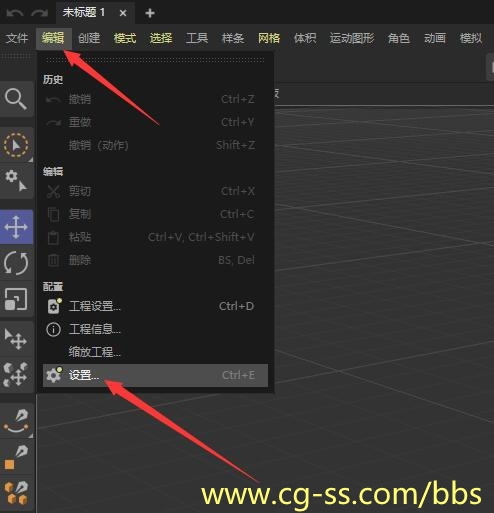Select the Spline Pen tool icon
This screenshot has height=513, width=494.
tap(16, 421)
